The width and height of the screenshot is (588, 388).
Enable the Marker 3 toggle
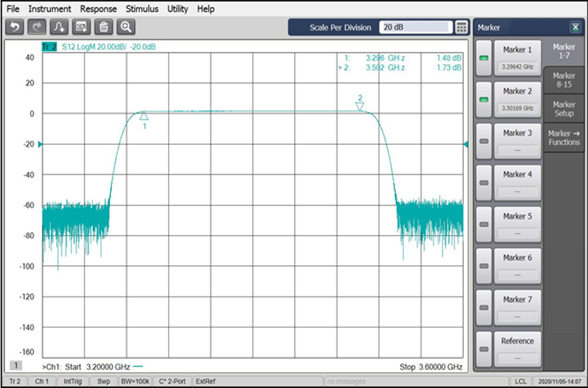(484, 141)
